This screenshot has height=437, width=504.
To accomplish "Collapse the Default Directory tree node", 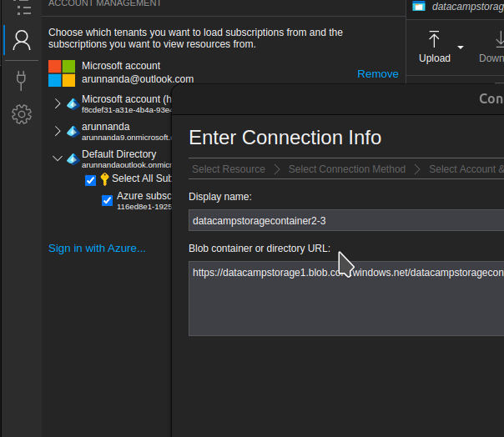I will pyautogui.click(x=58, y=158).
